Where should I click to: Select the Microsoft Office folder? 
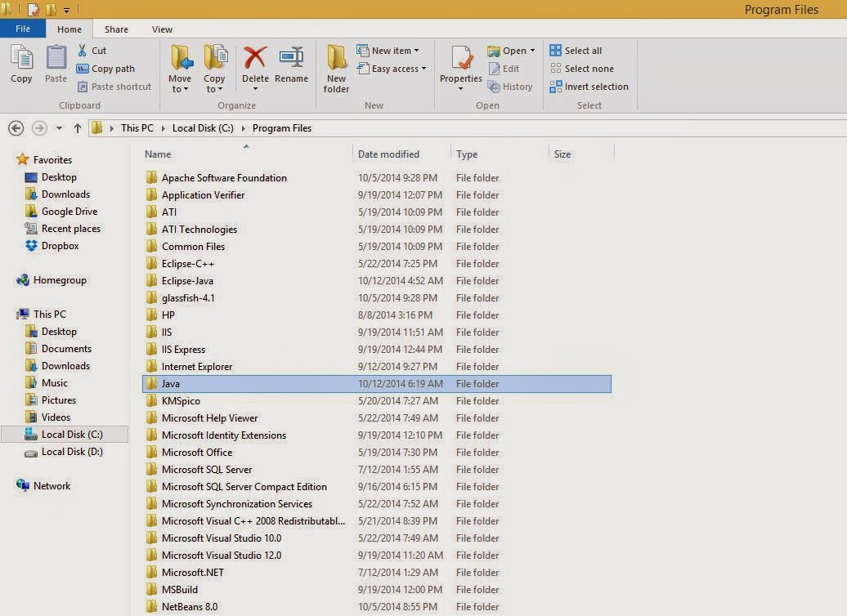click(x=189, y=453)
